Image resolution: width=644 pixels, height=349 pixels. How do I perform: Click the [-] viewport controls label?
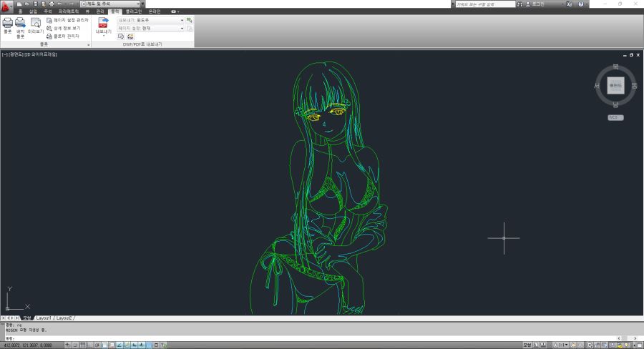coord(4,54)
